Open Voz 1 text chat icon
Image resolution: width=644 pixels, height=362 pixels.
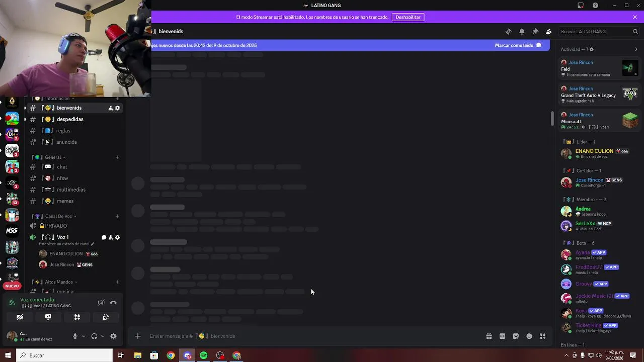click(104, 237)
